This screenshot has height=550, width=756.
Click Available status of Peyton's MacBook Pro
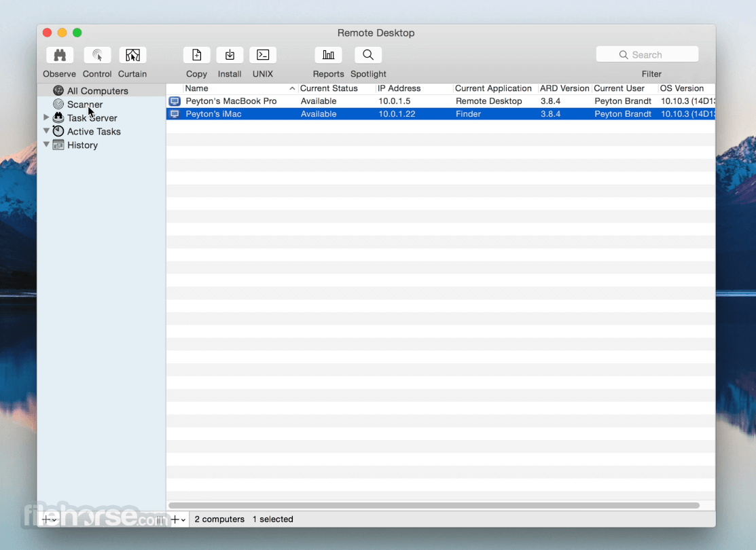(x=319, y=101)
